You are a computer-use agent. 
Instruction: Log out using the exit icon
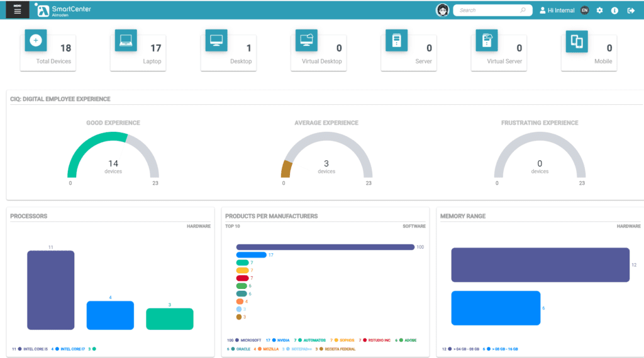click(631, 10)
